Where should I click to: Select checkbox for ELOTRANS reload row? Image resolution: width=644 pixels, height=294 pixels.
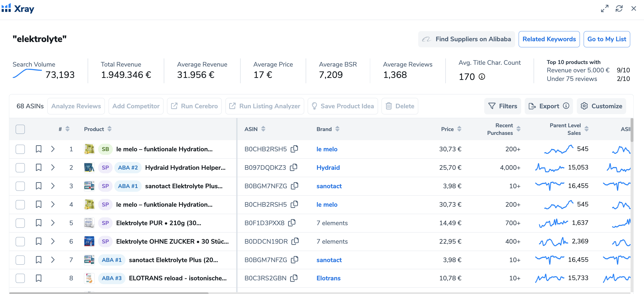tap(20, 278)
